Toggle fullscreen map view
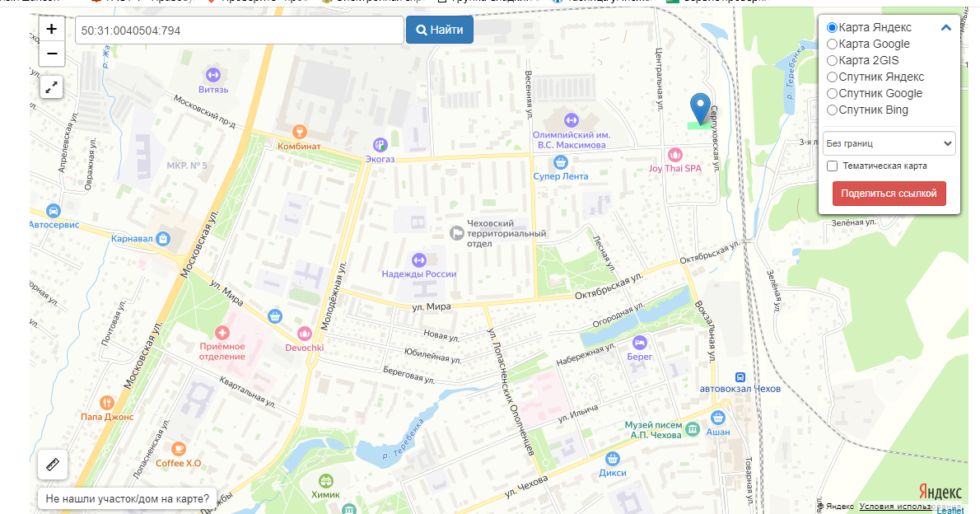The width and height of the screenshot is (980, 514). pyautogui.click(x=51, y=87)
